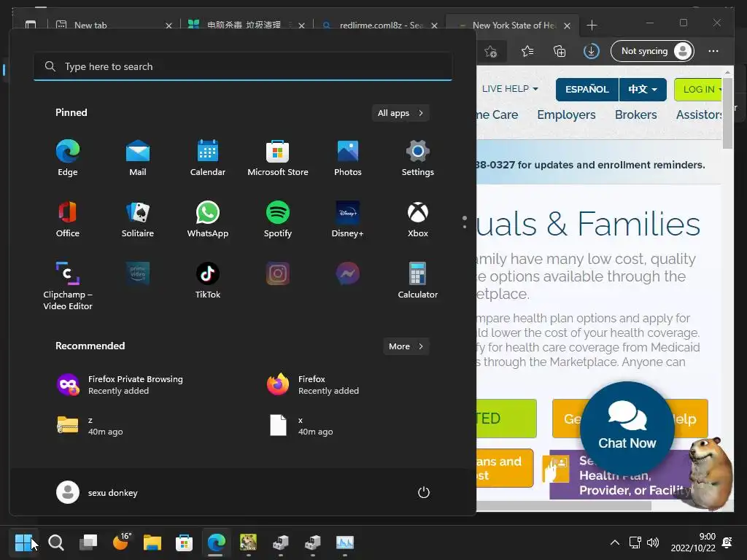The image size is (747, 560).
Task: Open the Solitaire game
Action: (138, 219)
